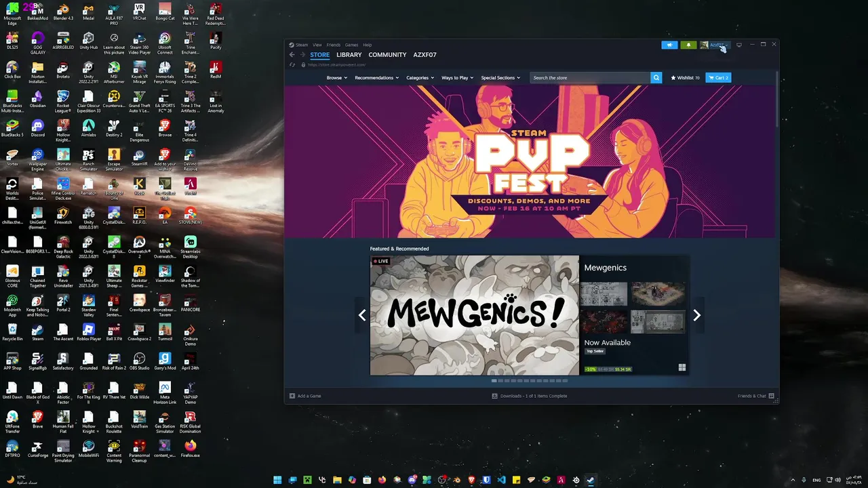Select Wallpaper Engine desktop icon

(x=38, y=159)
